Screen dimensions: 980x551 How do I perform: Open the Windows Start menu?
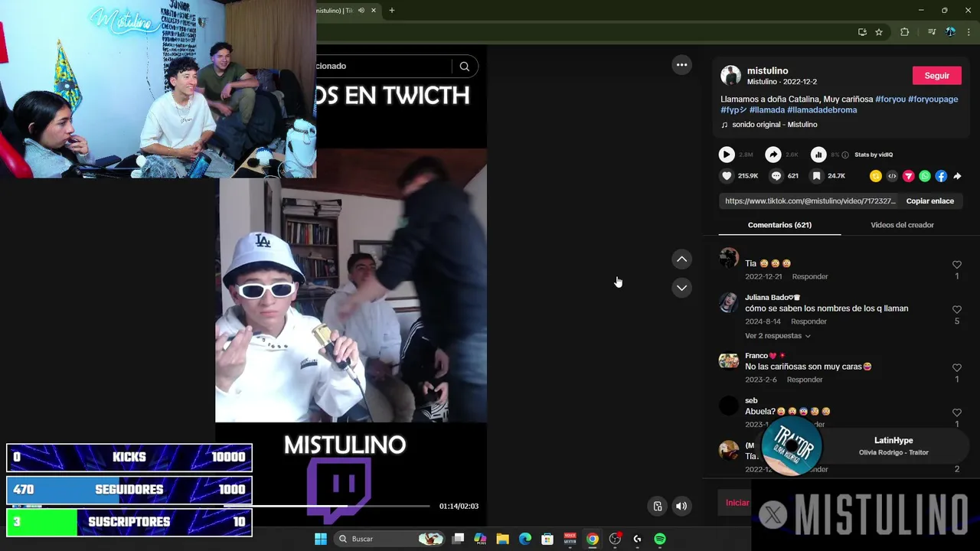point(321,539)
